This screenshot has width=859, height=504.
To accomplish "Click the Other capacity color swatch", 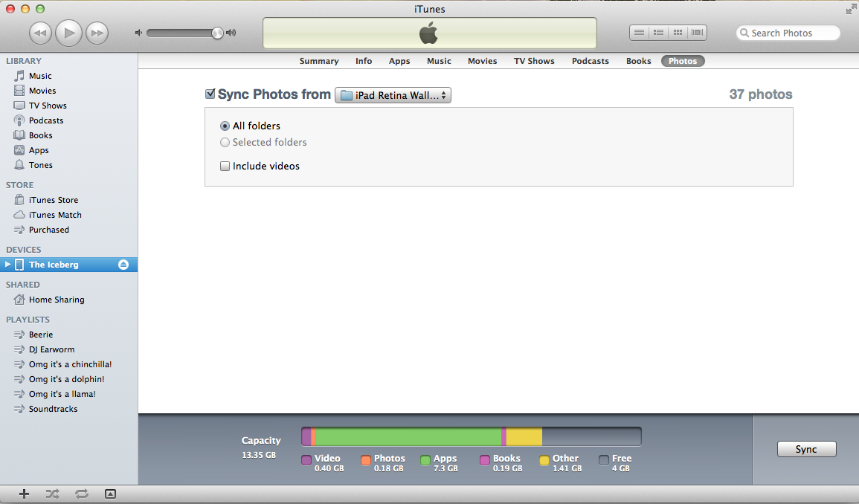I will tap(544, 460).
